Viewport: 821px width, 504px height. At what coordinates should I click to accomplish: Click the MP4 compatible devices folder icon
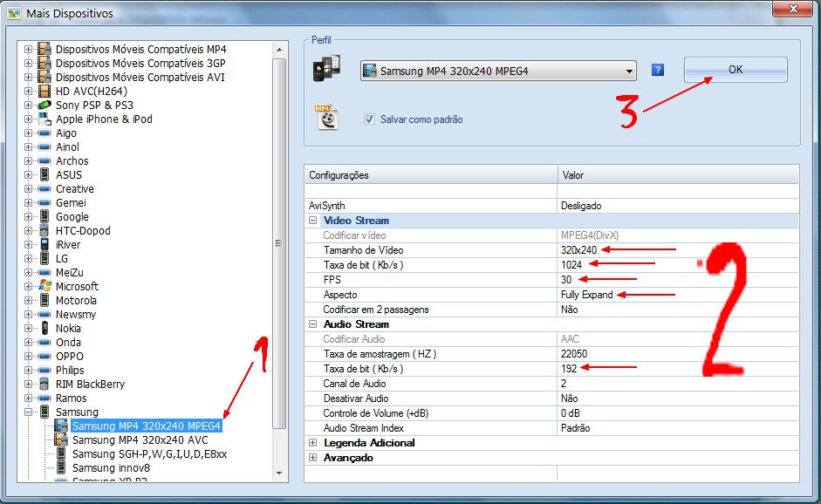(44, 49)
